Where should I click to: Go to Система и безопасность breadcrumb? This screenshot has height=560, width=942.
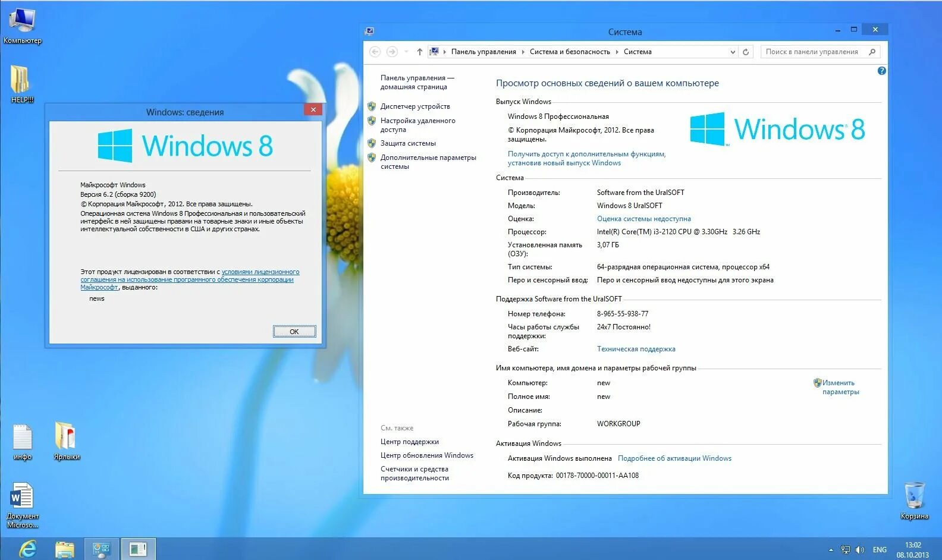[x=570, y=52]
